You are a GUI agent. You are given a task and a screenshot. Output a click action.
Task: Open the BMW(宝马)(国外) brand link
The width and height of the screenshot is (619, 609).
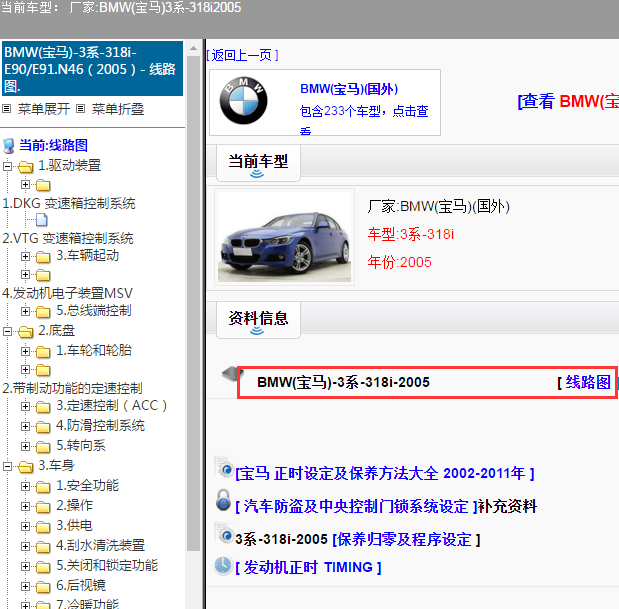pyautogui.click(x=349, y=89)
